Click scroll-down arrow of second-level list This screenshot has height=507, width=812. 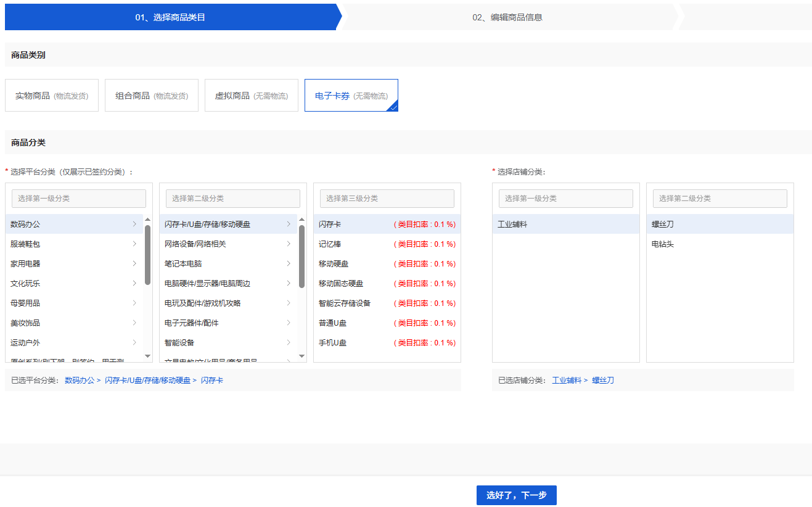click(x=302, y=356)
